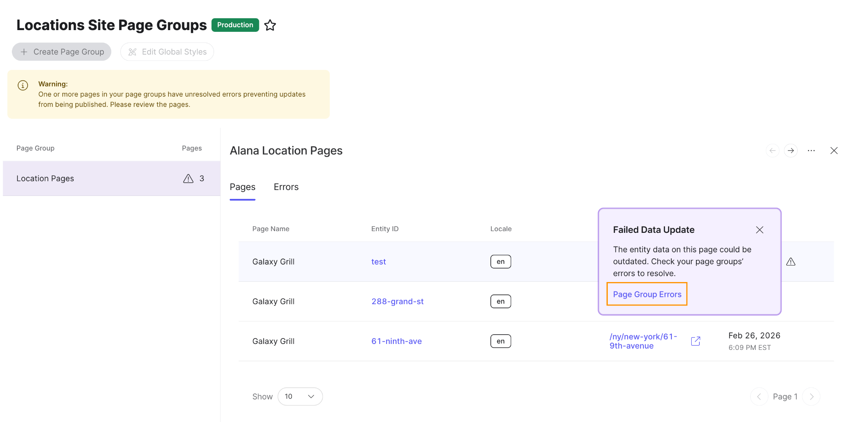Click the warning triangle on Galaxy Grill row
Image resolution: width=868 pixels, height=422 pixels.
[x=790, y=262]
